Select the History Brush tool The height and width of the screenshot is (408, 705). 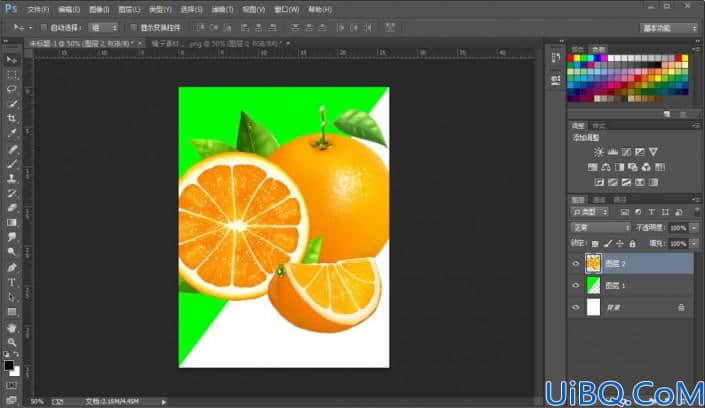(12, 193)
